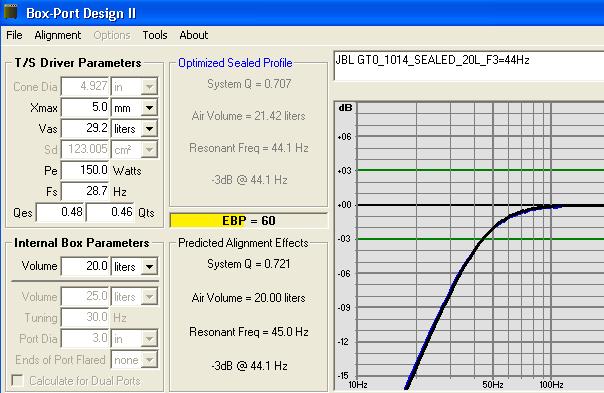Click the internal box Volume field

85,266
